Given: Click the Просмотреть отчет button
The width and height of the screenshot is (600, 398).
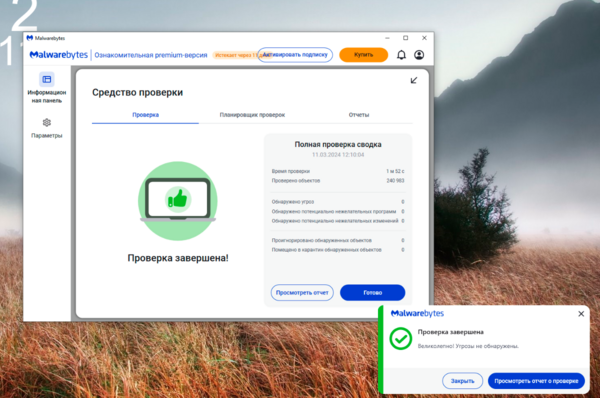Looking at the screenshot, I should pyautogui.click(x=302, y=293).
